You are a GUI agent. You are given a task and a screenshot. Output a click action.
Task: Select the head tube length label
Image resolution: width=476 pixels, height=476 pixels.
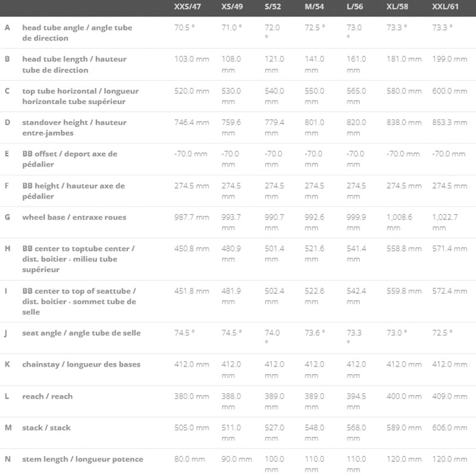(74, 64)
